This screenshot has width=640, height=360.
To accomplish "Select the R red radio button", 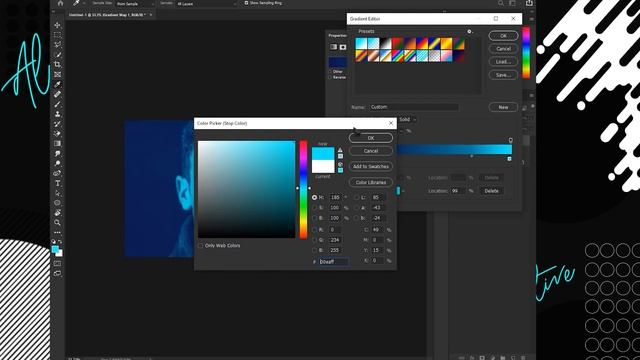I will 314,230.
